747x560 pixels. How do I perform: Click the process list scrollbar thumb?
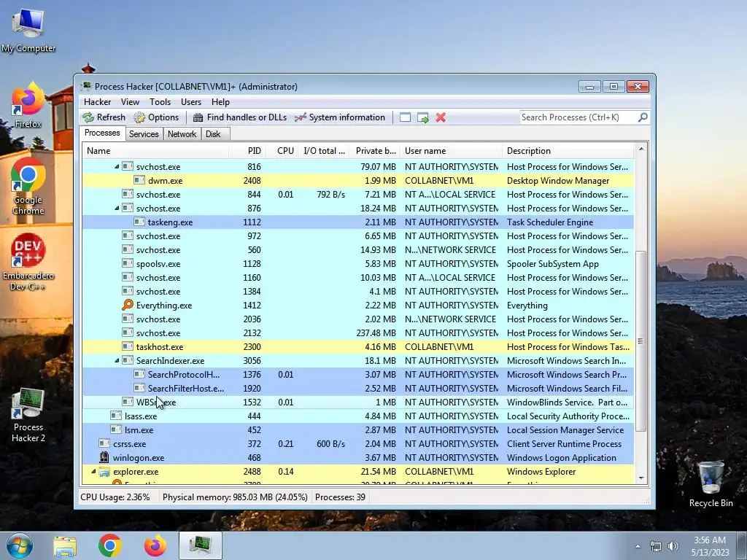[x=640, y=341]
